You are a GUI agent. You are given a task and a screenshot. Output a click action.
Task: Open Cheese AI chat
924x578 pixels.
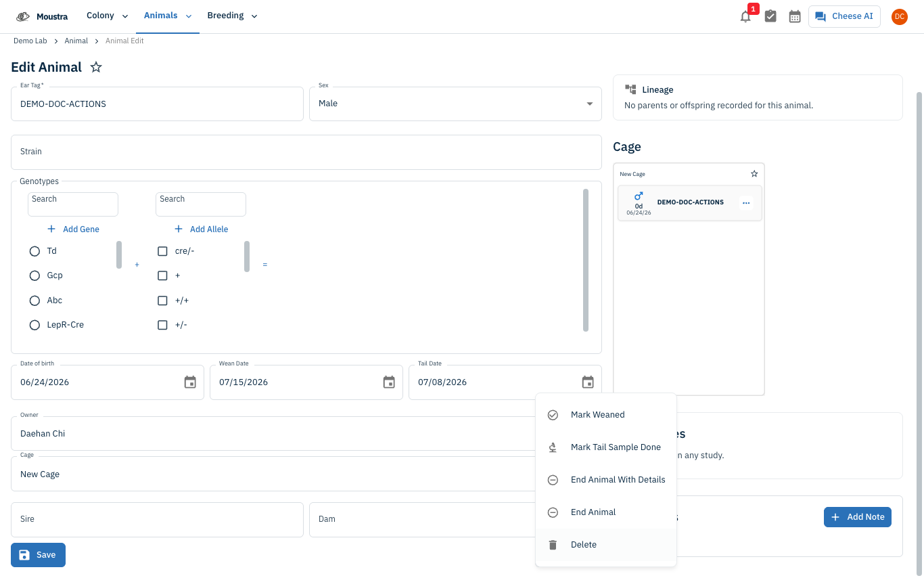click(844, 16)
